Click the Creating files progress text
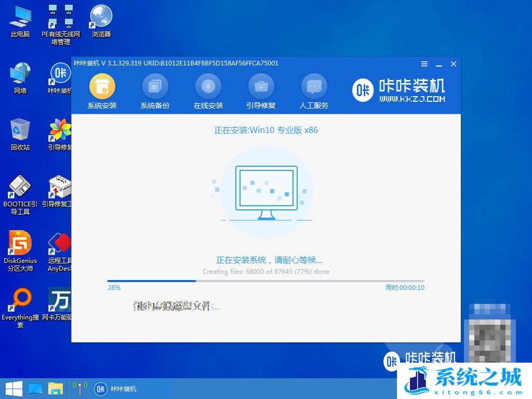532x399 pixels. [x=265, y=271]
